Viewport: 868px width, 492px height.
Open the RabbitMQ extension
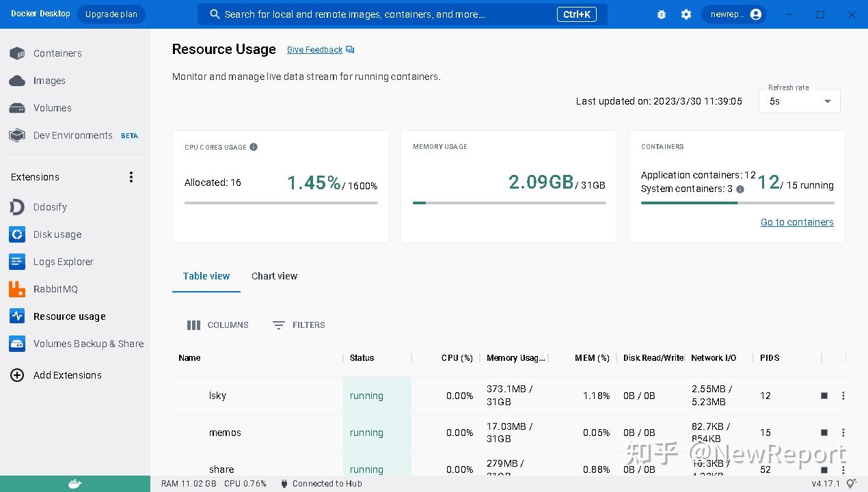click(x=55, y=289)
